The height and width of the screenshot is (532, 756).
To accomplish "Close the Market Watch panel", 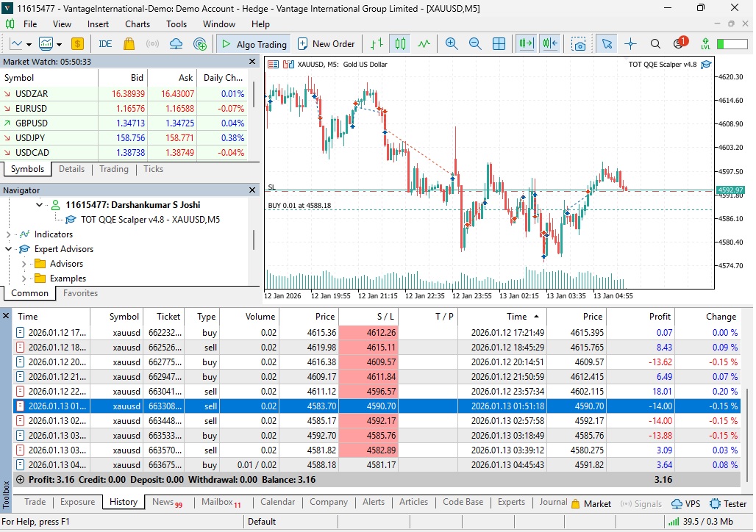I will (x=252, y=62).
